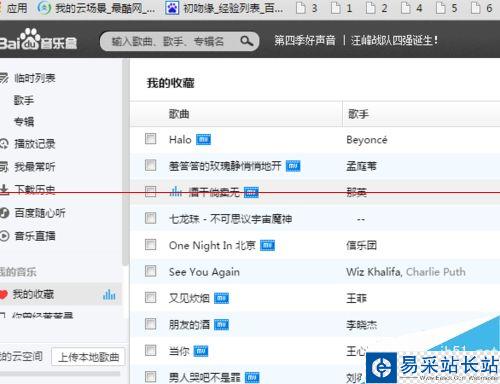Click the 我的云场景 bookmark icon
Screen dimensions: 500x384
click(x=44, y=8)
